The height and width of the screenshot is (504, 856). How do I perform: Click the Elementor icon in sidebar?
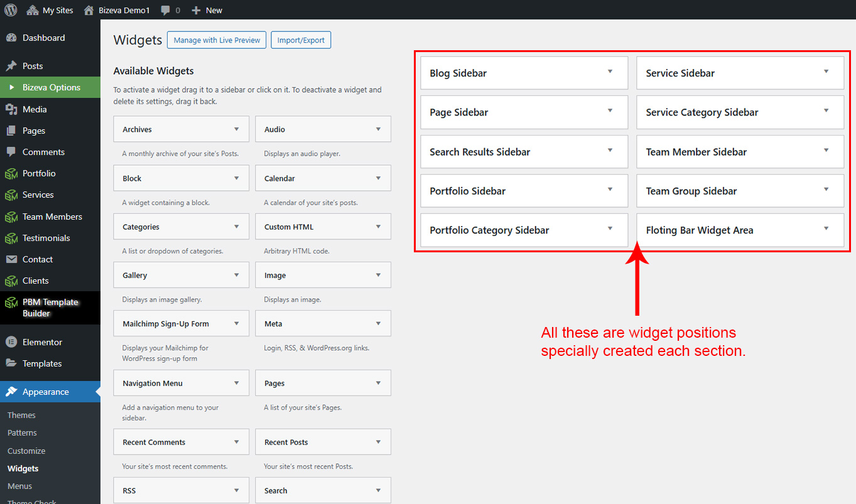coord(11,342)
